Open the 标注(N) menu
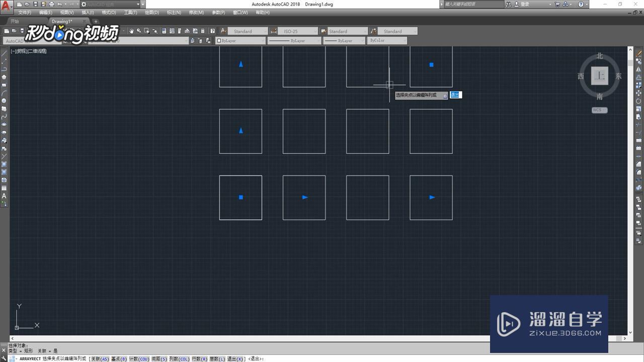This screenshot has height=362, width=644. tap(174, 13)
